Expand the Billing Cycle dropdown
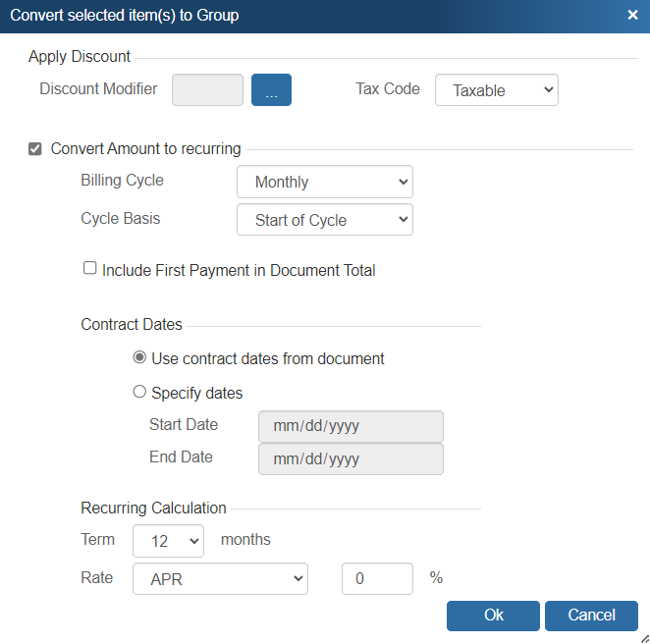 (324, 182)
